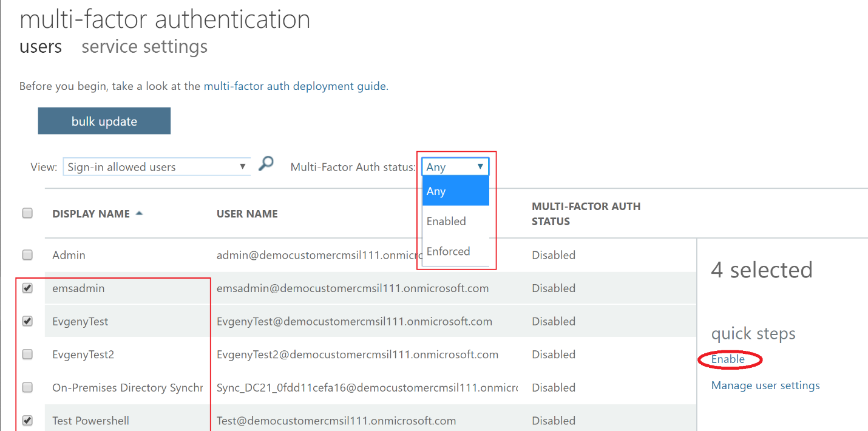Select the Any option in status list
This screenshot has width=868, height=431.
pos(436,191)
